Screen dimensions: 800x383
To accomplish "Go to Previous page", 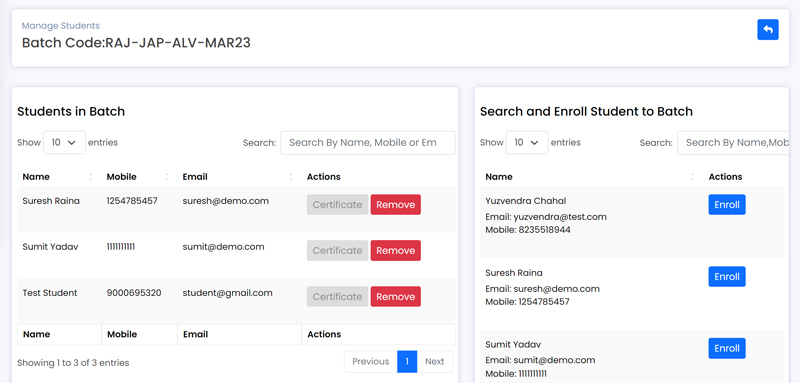I will [370, 362].
